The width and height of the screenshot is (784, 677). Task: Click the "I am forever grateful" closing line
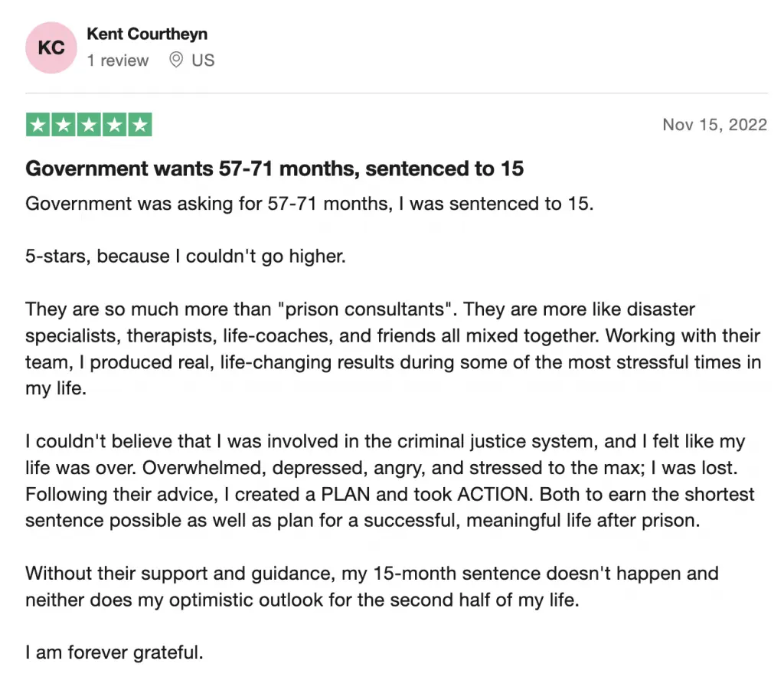pyautogui.click(x=115, y=653)
